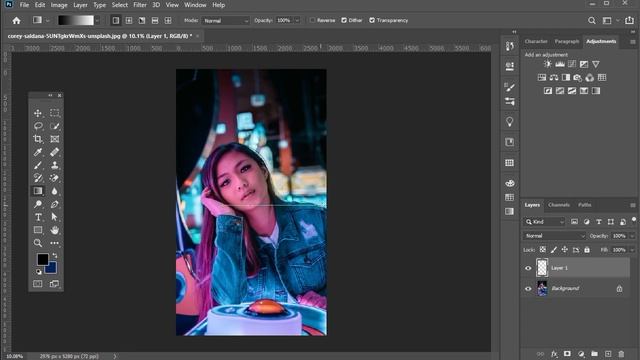Open the Search magnifier icon

click(x=591, y=20)
